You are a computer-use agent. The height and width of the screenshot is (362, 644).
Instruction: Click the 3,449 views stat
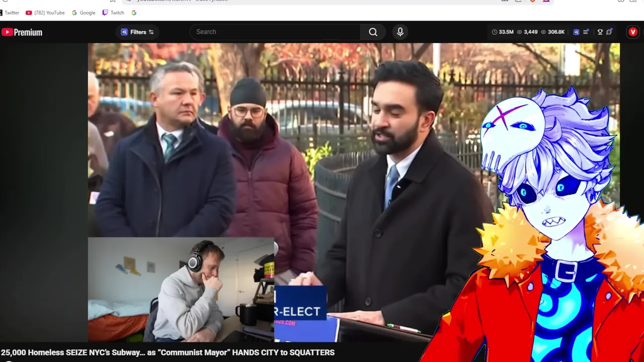tap(527, 32)
